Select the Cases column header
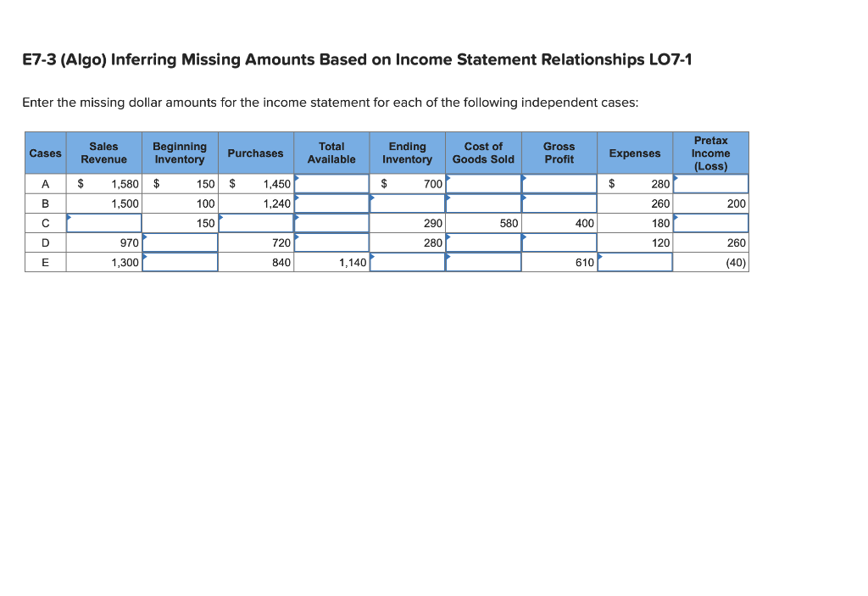This screenshot has width=868, height=596. click(45, 153)
